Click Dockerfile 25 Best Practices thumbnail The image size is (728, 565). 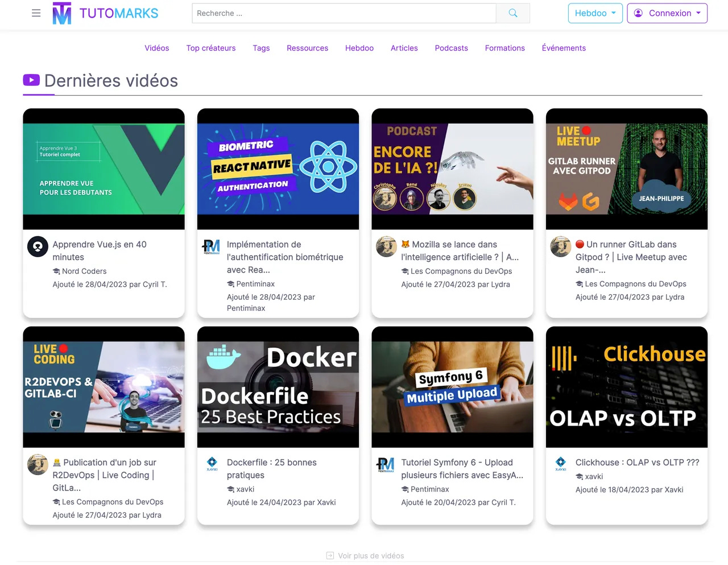click(278, 387)
